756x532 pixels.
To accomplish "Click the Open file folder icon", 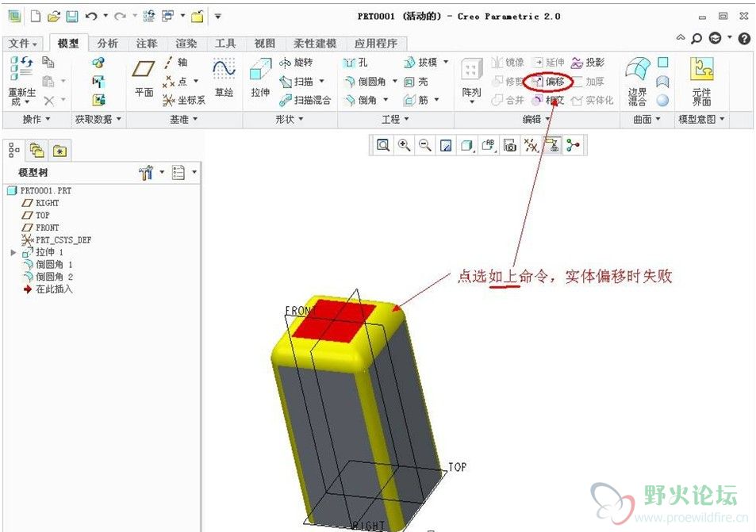I will point(53,17).
